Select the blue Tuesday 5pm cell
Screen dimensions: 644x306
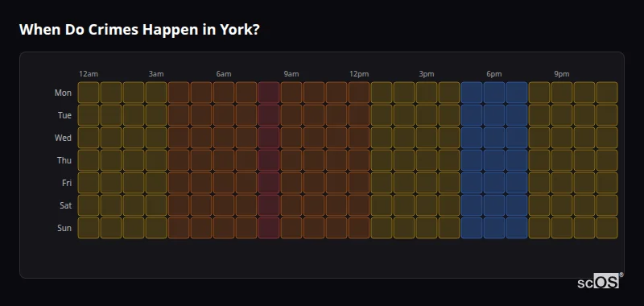click(x=472, y=115)
